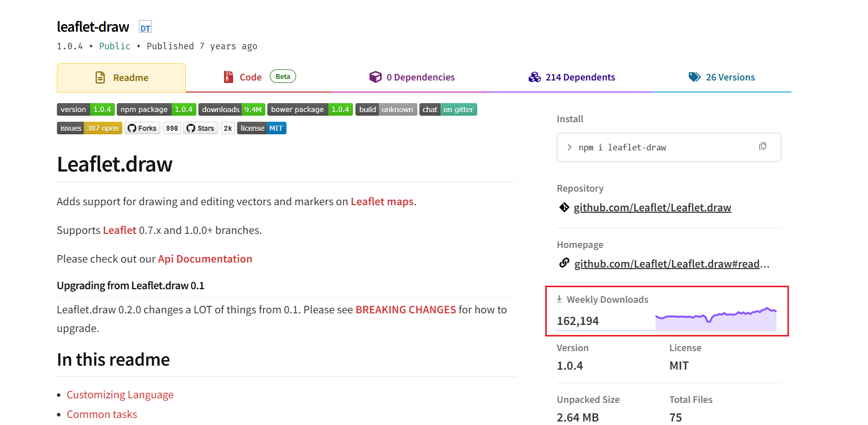868x425 pixels.
Task: View the 214 Dependents tab
Action: point(571,77)
